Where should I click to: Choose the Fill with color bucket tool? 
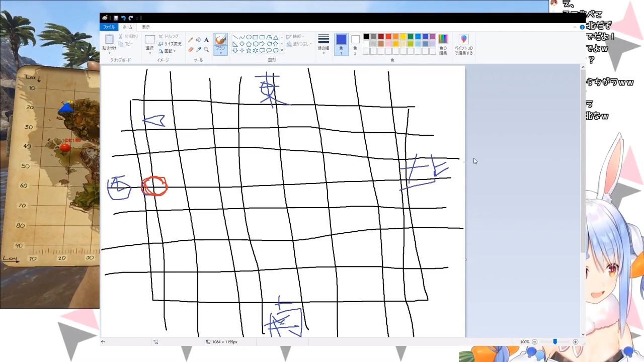pos(198,40)
